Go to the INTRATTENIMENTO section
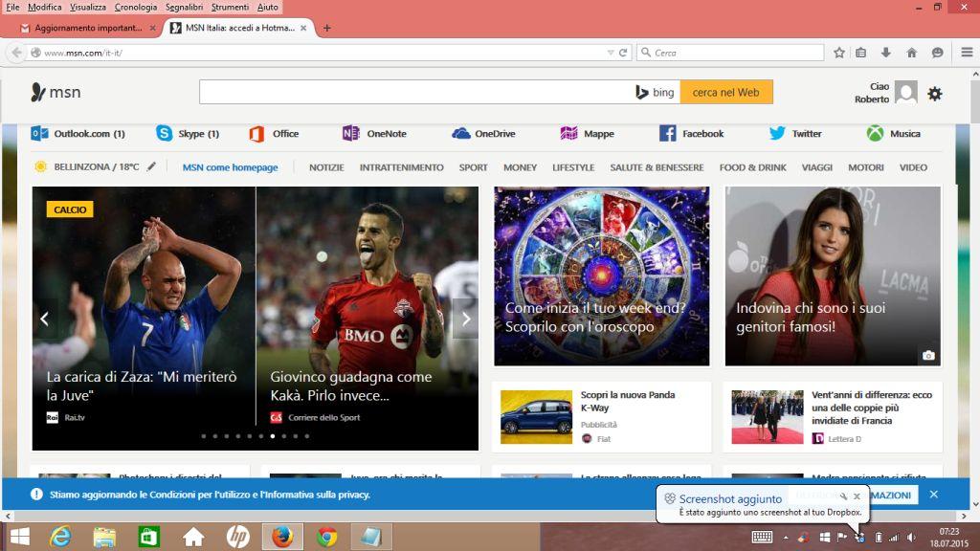The image size is (980, 551). point(401,167)
